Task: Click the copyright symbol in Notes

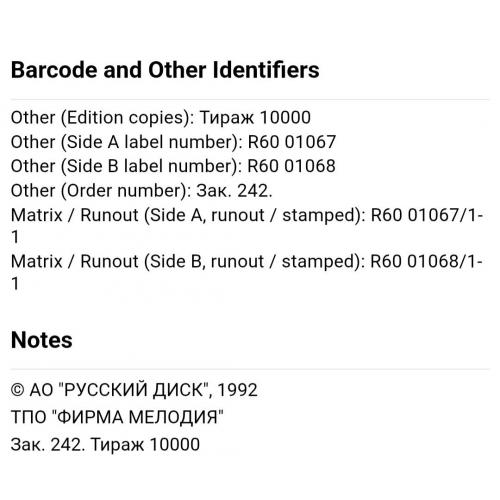Action: (17, 390)
